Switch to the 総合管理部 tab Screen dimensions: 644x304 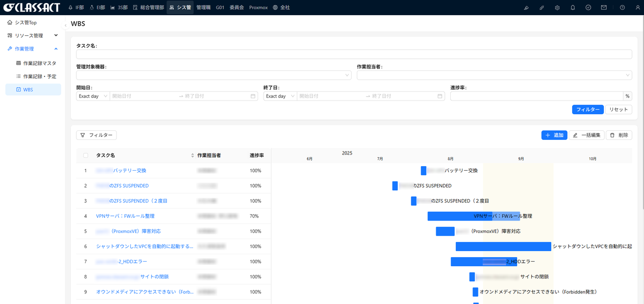148,8
